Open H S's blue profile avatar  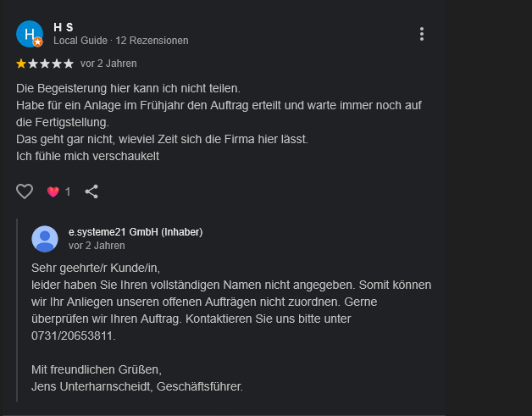click(29, 33)
